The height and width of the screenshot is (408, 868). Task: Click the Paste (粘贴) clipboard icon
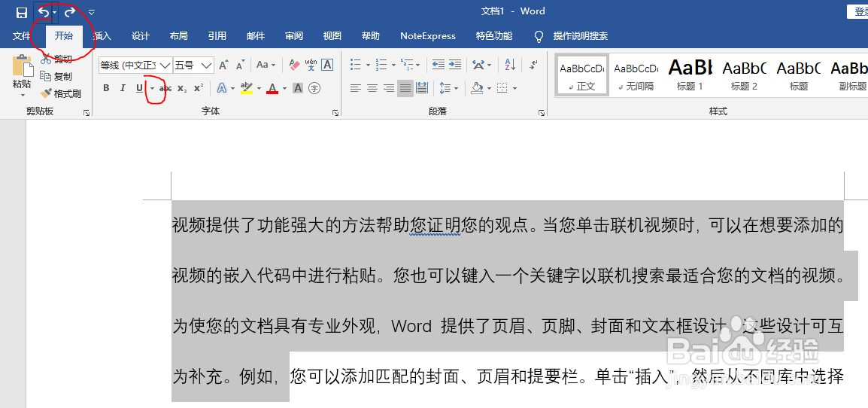coord(22,66)
